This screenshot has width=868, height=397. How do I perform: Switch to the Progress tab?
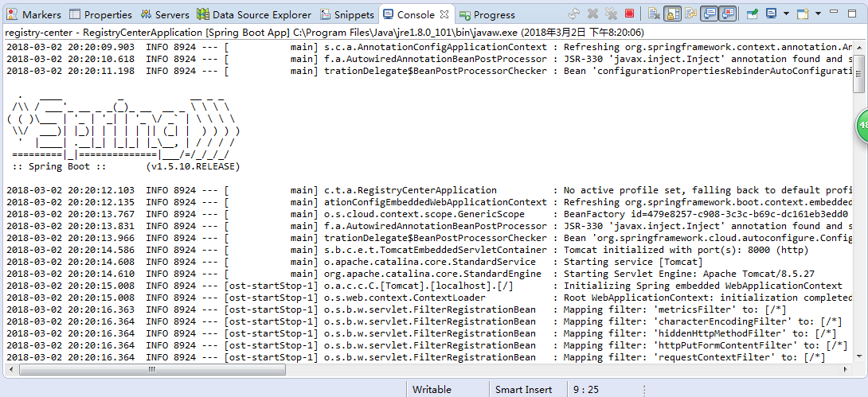click(487, 14)
